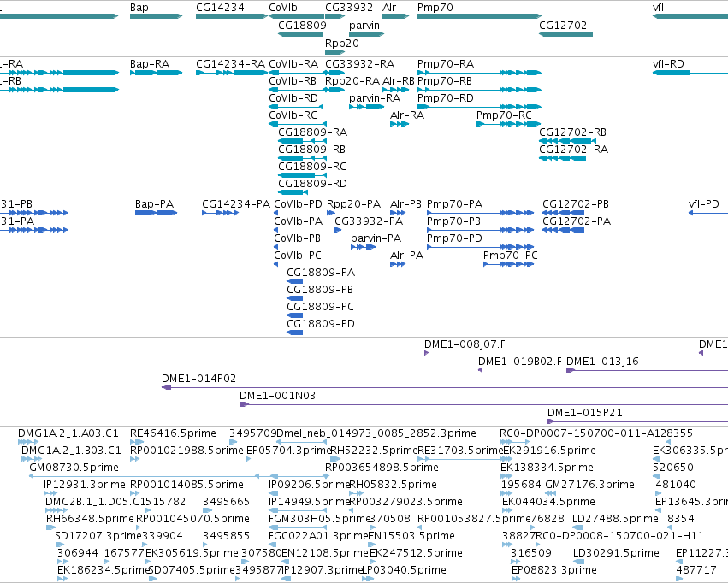Screen dimensions: 728x583
Task: Select the CG18809-PA protein label
Action: pos(321,273)
